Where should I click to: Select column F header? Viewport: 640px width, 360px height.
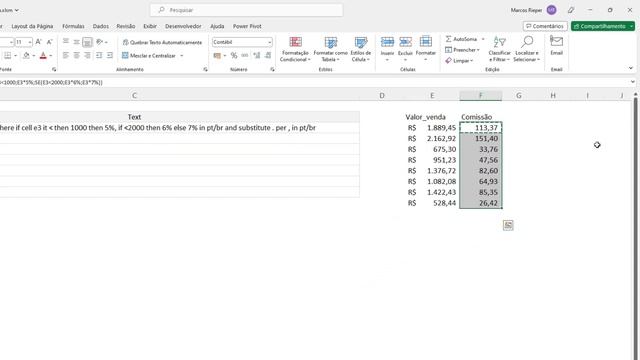[480, 96]
